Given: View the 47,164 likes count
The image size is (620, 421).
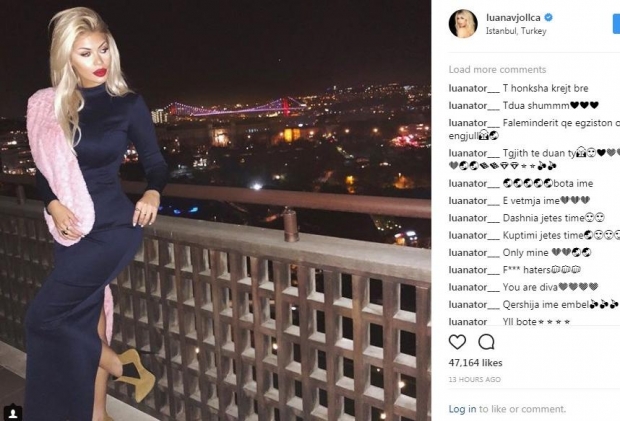Looking at the screenshot, I should (475, 363).
